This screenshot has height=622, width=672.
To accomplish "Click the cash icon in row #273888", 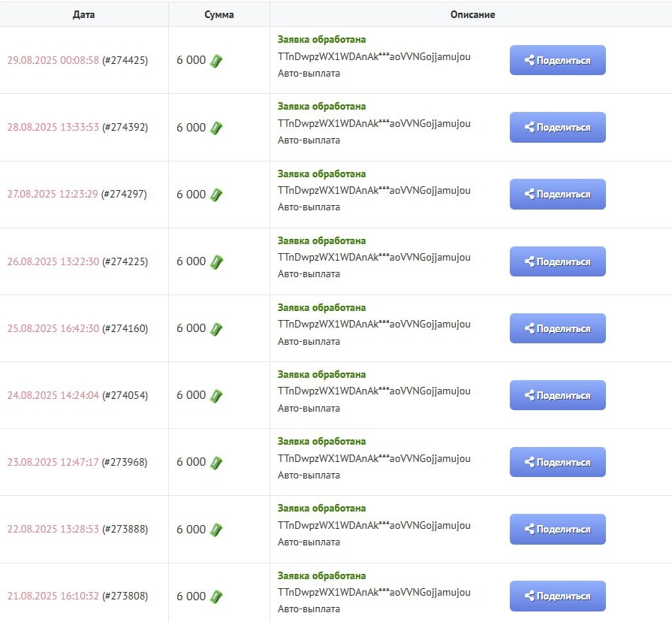I will click(x=216, y=529).
